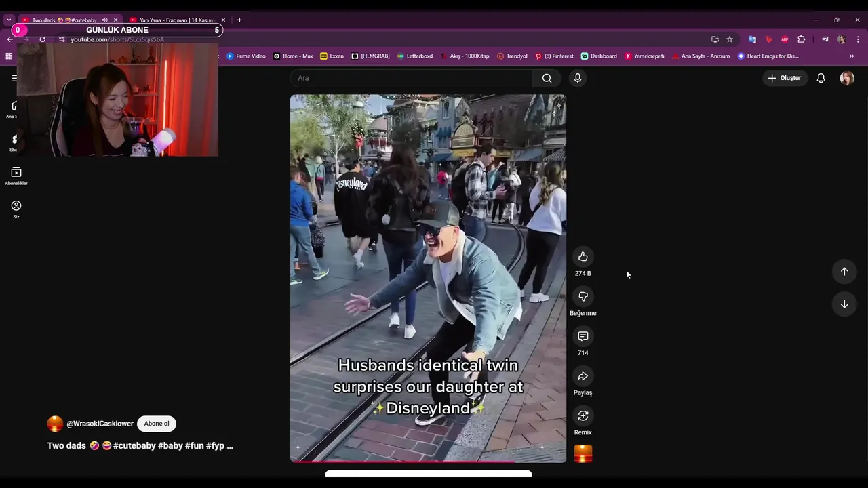Open the Dashboard bookmark

[x=599, y=56]
